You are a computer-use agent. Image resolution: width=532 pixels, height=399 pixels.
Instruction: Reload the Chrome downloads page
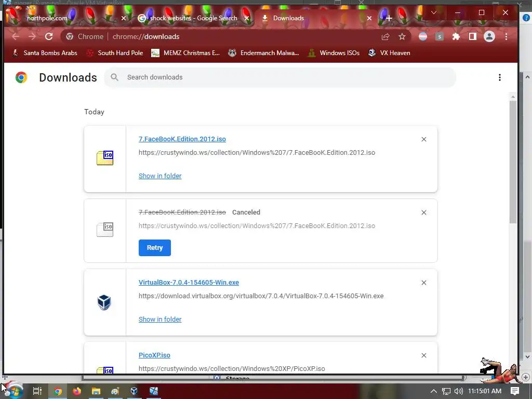[x=49, y=37]
